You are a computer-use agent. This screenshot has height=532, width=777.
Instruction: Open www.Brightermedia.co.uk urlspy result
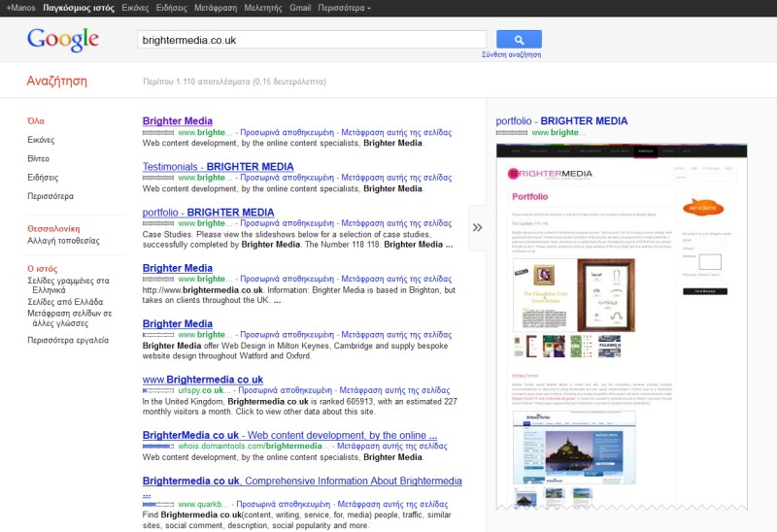pos(203,380)
